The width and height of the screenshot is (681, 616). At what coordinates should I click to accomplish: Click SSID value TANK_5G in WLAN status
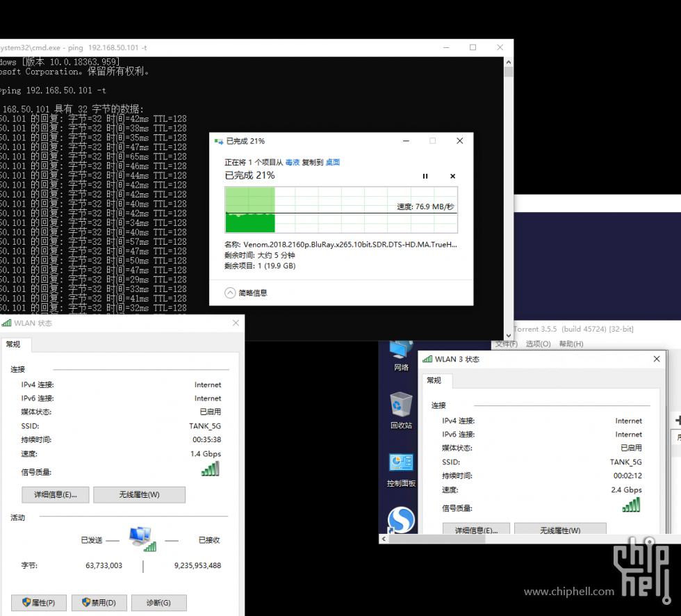tap(205, 425)
